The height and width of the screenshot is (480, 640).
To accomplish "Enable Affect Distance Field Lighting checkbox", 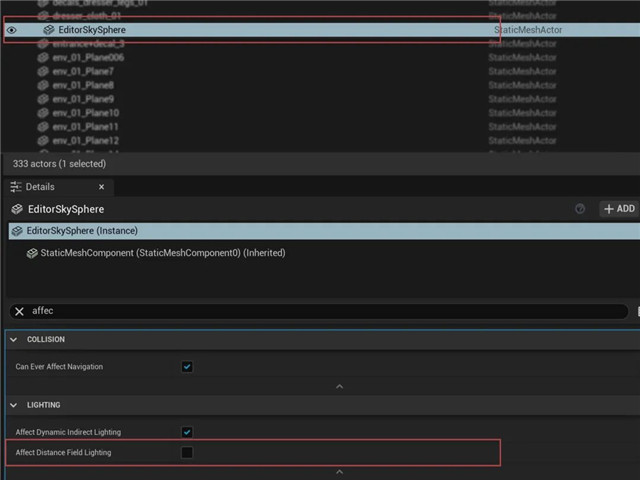I will click(187, 453).
